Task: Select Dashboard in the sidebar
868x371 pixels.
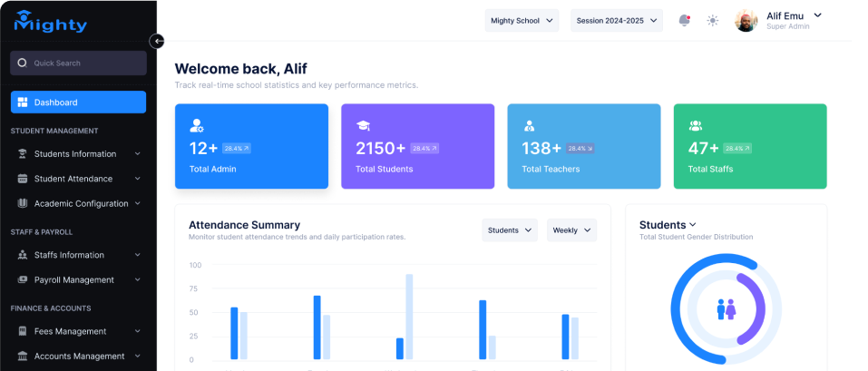Action: coord(78,103)
